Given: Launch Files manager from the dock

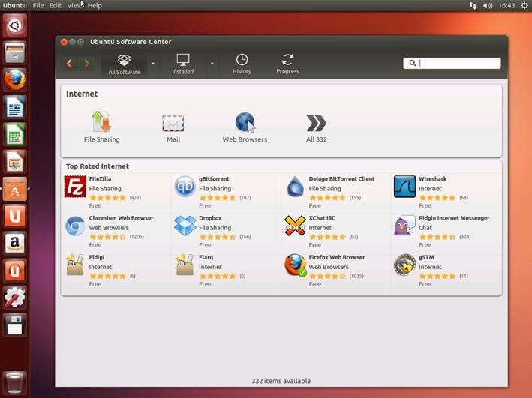Looking at the screenshot, I should point(14,53).
